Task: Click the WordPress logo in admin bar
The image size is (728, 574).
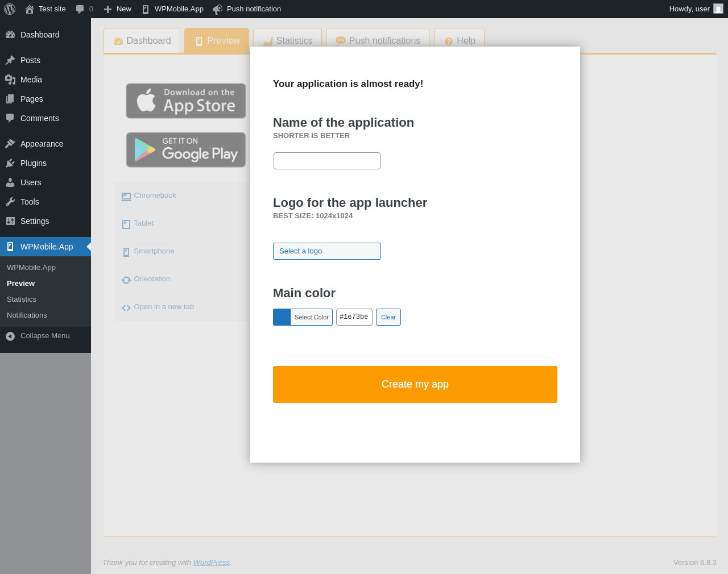Action: pyautogui.click(x=10, y=9)
